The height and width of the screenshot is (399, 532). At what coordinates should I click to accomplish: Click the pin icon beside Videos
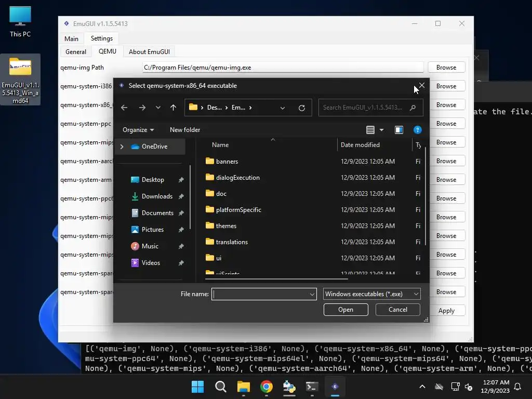tap(181, 263)
